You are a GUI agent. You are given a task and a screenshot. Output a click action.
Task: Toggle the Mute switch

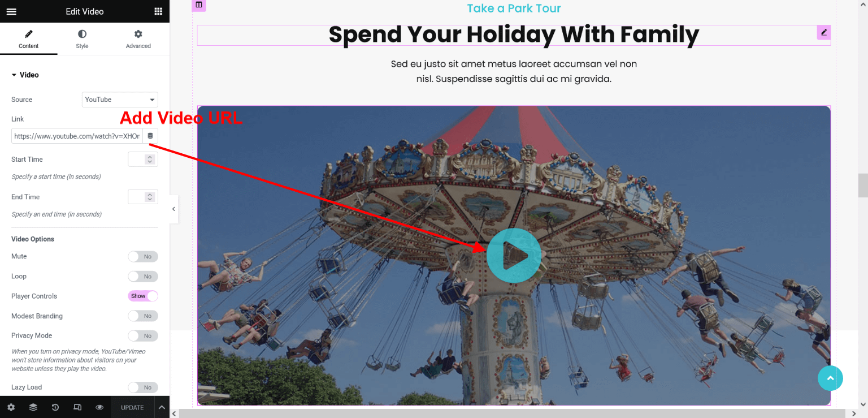point(143,257)
